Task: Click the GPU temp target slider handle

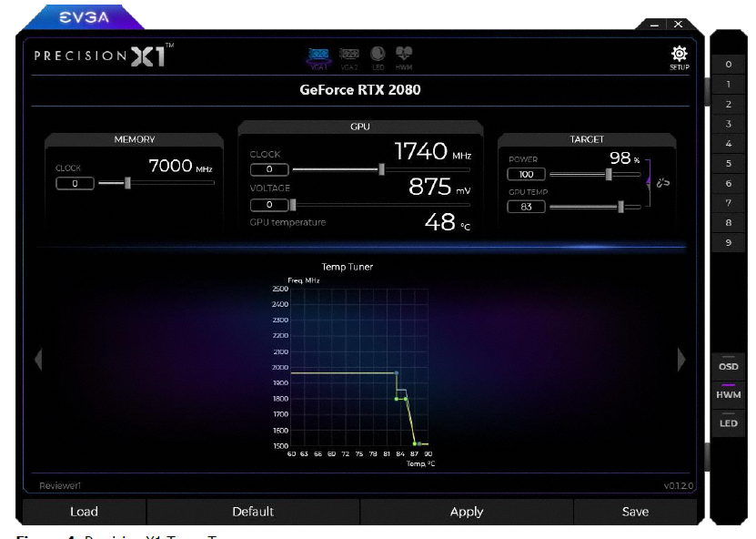Action: [x=620, y=207]
